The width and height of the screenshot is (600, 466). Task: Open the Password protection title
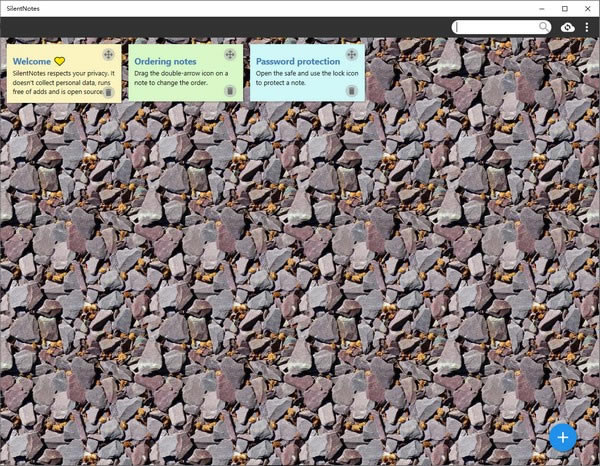tap(298, 61)
